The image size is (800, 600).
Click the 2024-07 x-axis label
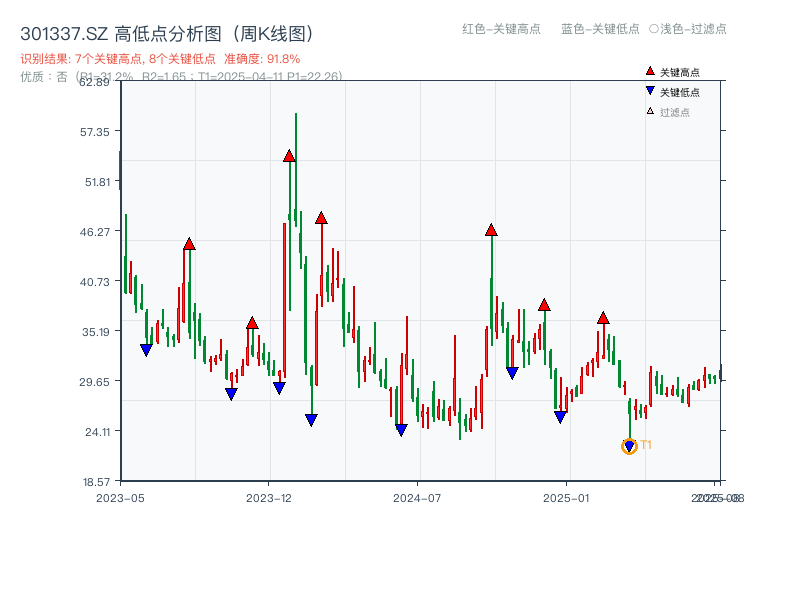(x=417, y=495)
